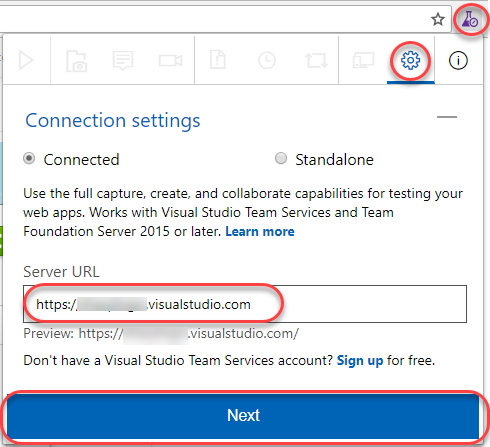
Task: Create a bug with the exclamation document icon
Action: 218,60
